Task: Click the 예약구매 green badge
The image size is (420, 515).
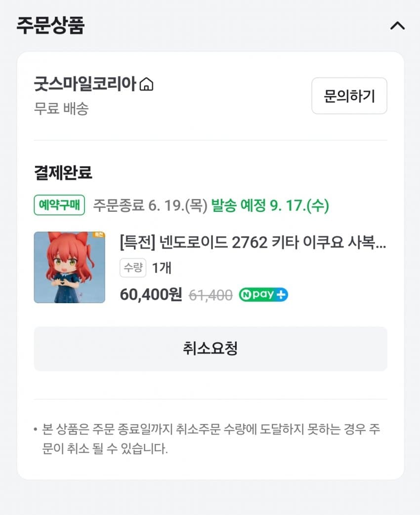Action: click(x=60, y=205)
